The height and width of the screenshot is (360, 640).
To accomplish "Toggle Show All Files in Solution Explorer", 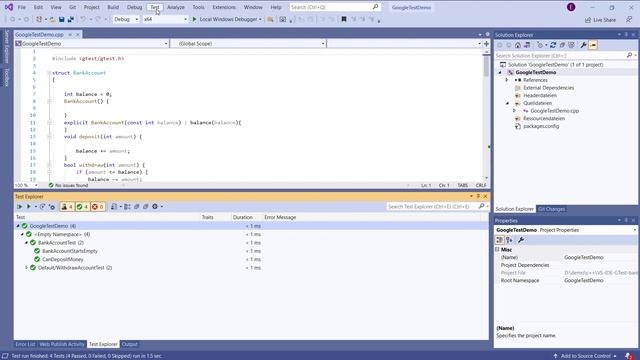I will pyautogui.click(x=571, y=45).
